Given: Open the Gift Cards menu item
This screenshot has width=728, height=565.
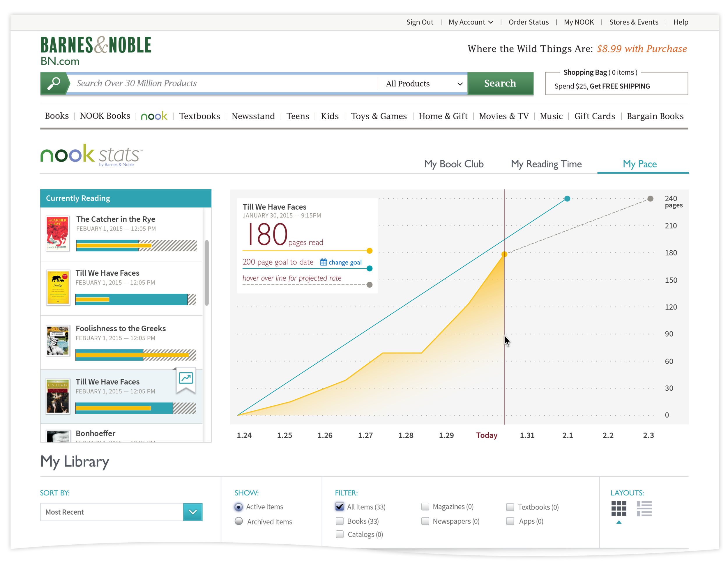Looking at the screenshot, I should click(x=594, y=116).
